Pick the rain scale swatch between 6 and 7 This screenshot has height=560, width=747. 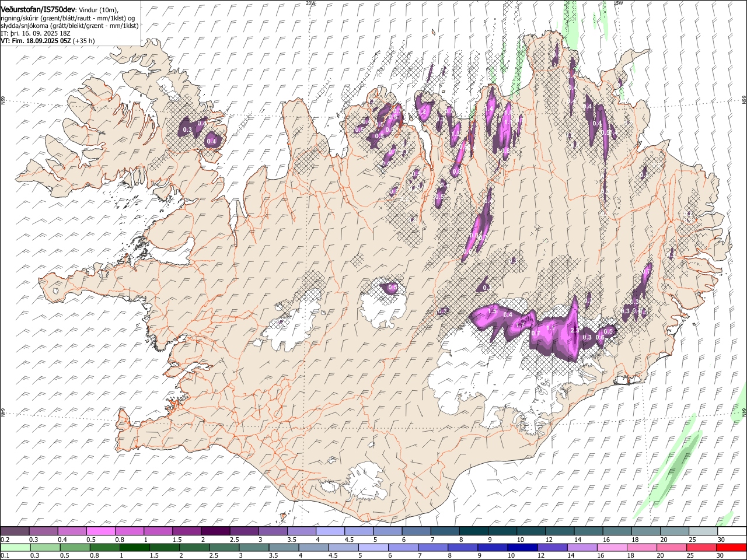tap(403, 547)
